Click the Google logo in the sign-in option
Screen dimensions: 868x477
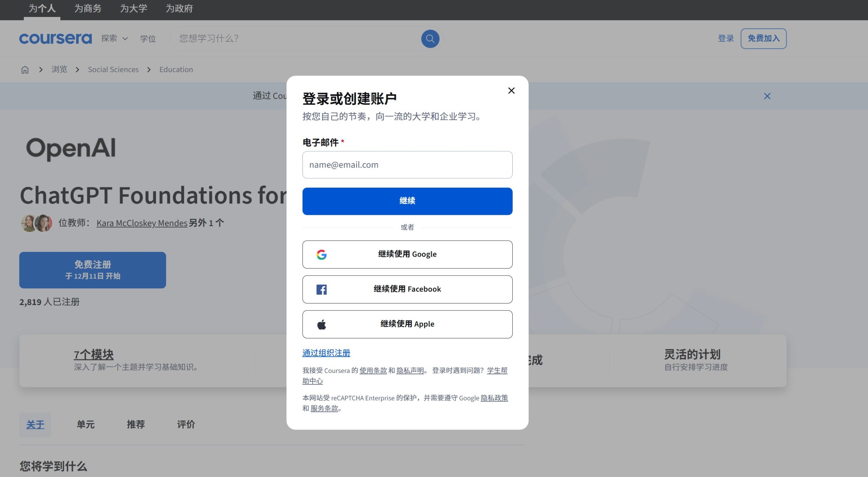pos(321,255)
